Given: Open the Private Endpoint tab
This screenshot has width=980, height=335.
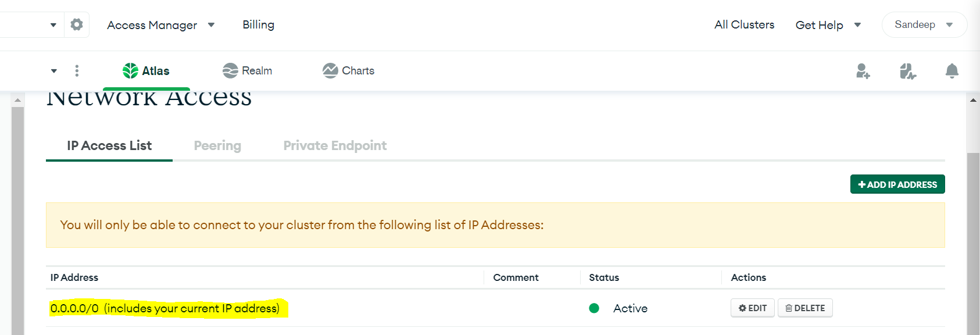Looking at the screenshot, I should 335,145.
